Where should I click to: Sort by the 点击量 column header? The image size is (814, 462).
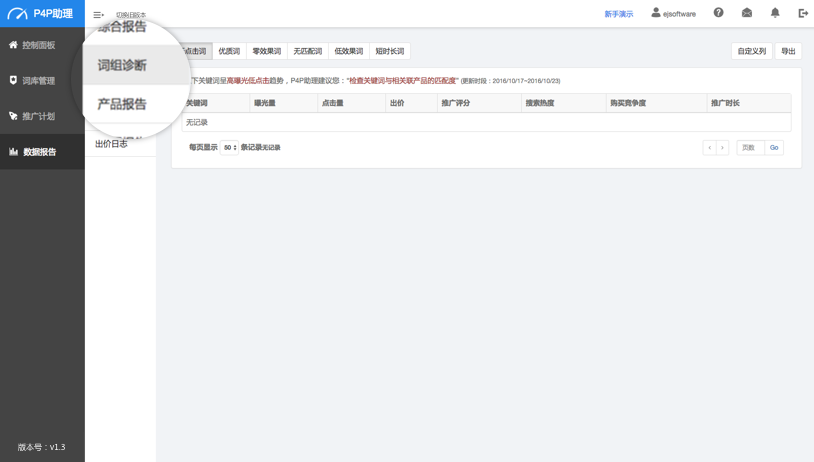(x=351, y=103)
